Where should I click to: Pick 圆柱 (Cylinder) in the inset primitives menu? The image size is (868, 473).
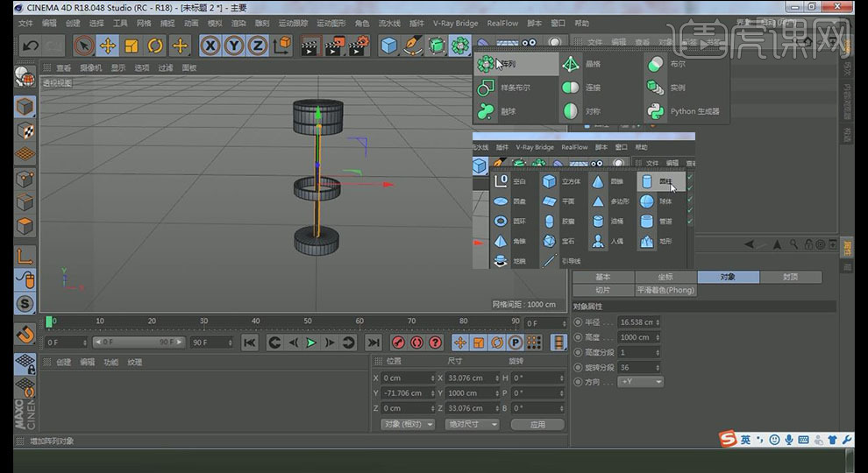[661, 181]
